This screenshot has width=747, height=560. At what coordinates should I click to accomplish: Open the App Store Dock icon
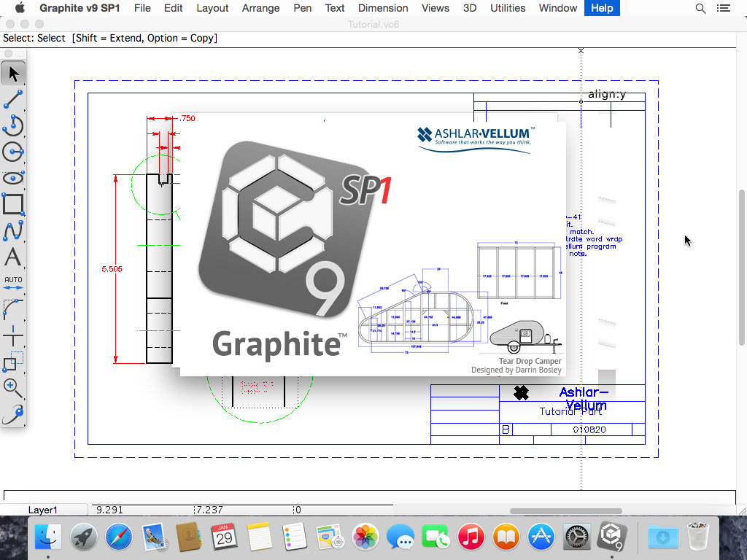[541, 537]
